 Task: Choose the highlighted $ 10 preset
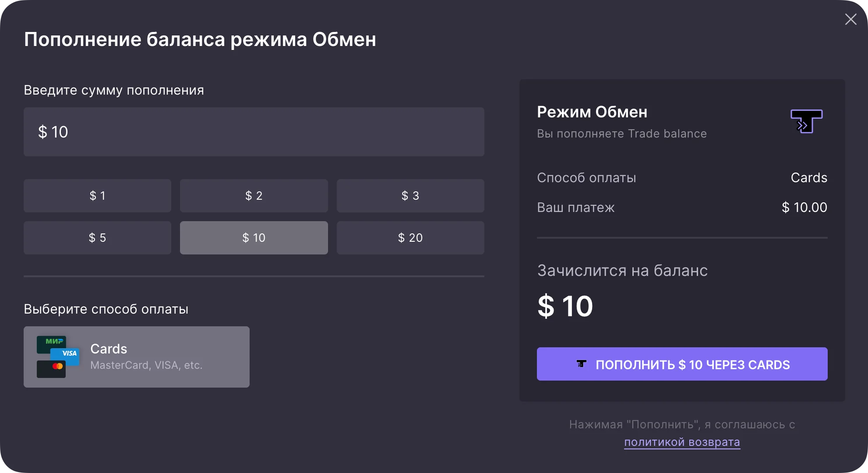(x=254, y=238)
